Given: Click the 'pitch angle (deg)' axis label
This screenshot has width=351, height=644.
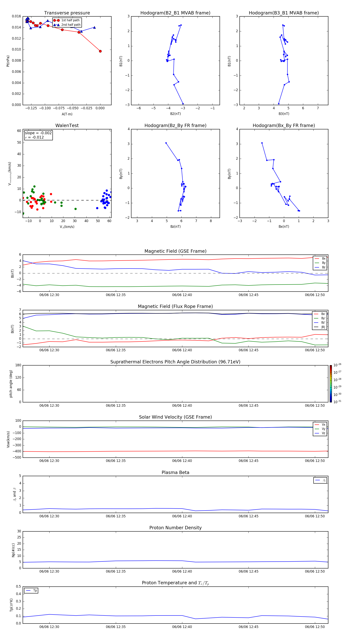Looking at the screenshot, I should point(11,384).
